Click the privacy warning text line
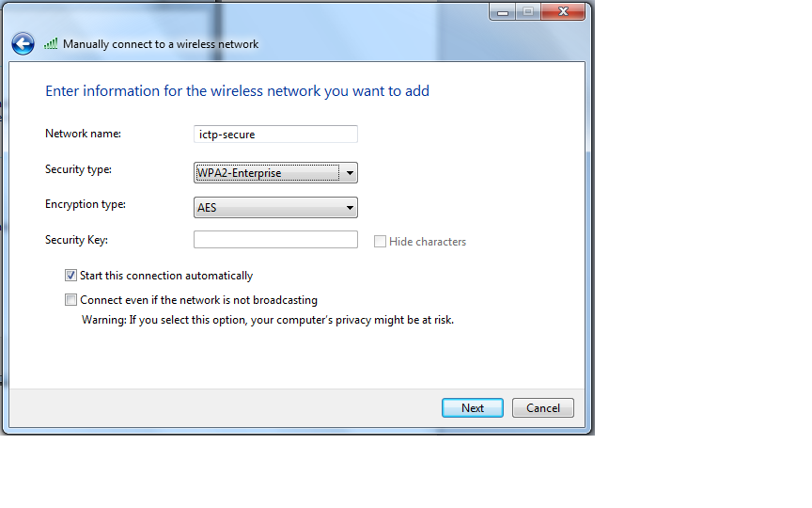The width and height of the screenshot is (812, 508). [x=268, y=320]
